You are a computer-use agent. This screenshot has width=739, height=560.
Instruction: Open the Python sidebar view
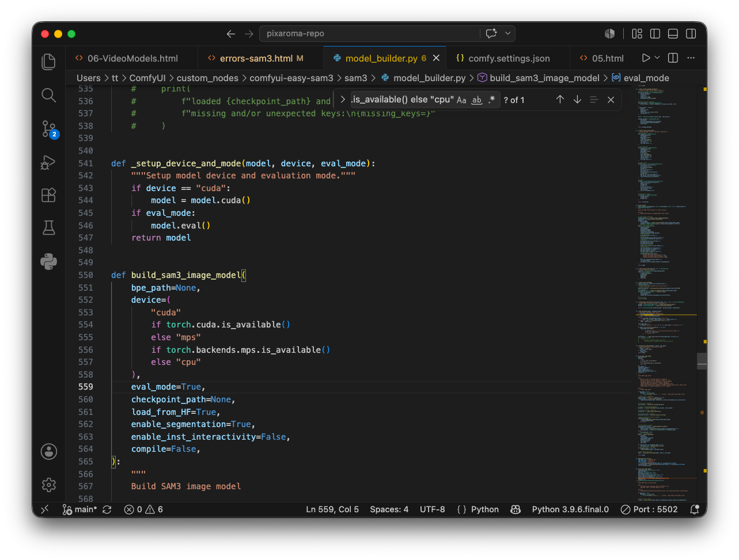pos(49,261)
